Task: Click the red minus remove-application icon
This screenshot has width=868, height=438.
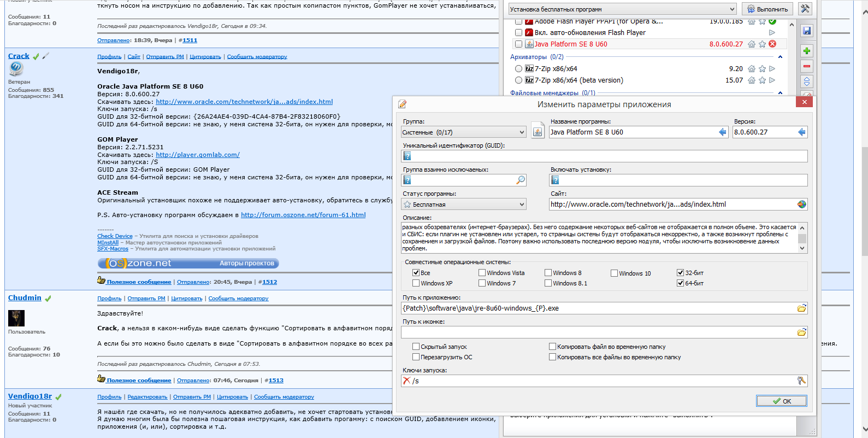Action: click(807, 66)
